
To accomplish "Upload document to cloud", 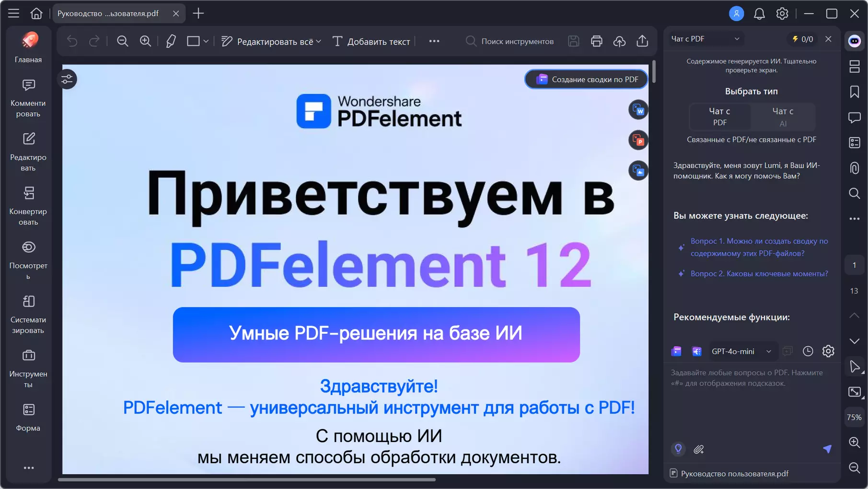I will [619, 41].
